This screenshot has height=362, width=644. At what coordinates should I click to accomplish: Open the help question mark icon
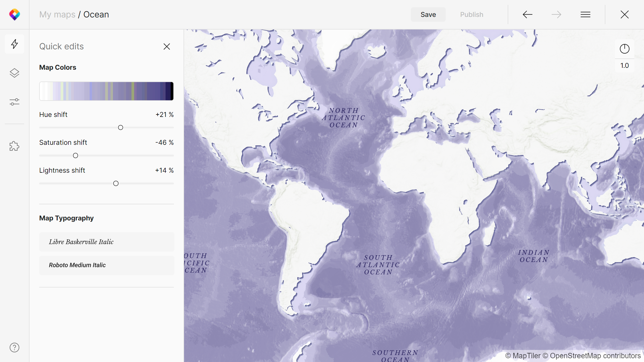click(x=14, y=348)
